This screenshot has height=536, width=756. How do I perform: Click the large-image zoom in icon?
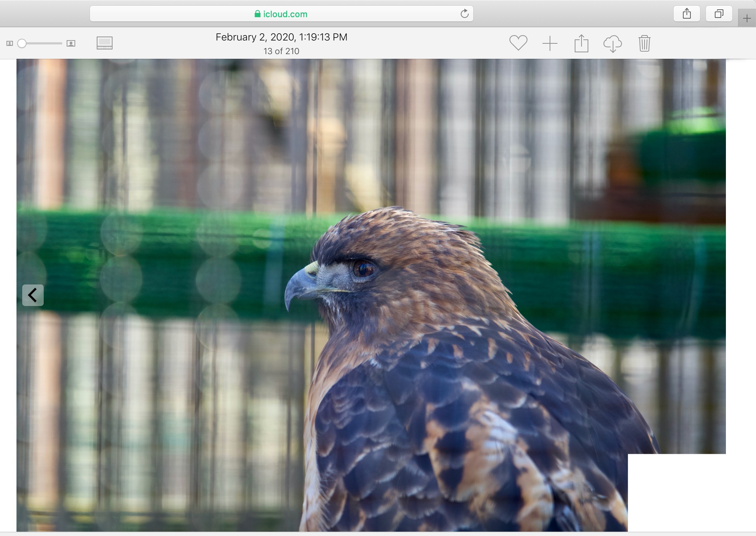pyautogui.click(x=71, y=43)
